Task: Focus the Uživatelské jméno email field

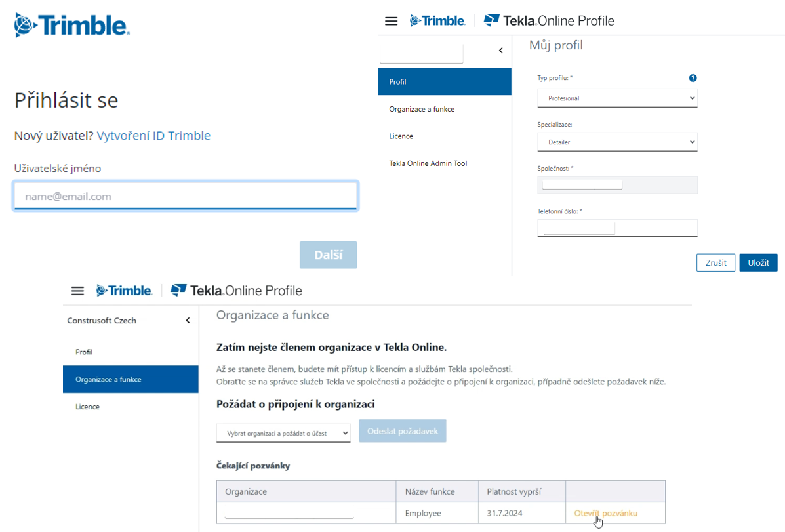Action: [186, 196]
